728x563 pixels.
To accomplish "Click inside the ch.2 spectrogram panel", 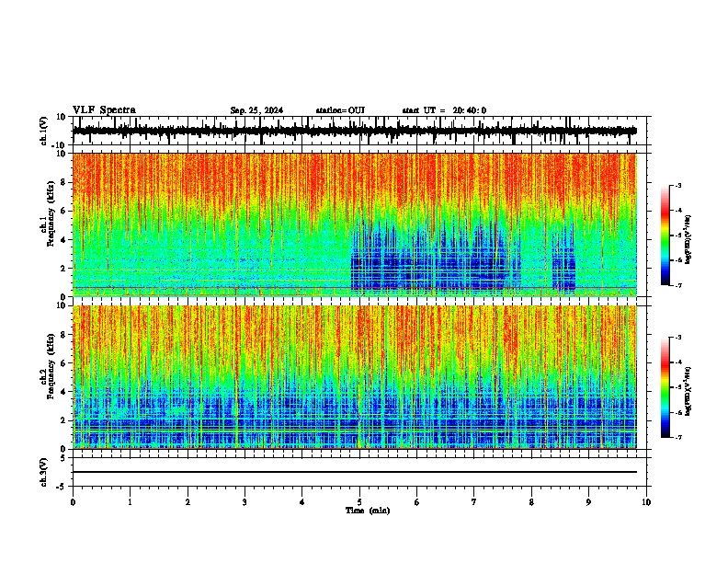I will pyautogui.click(x=355, y=377).
